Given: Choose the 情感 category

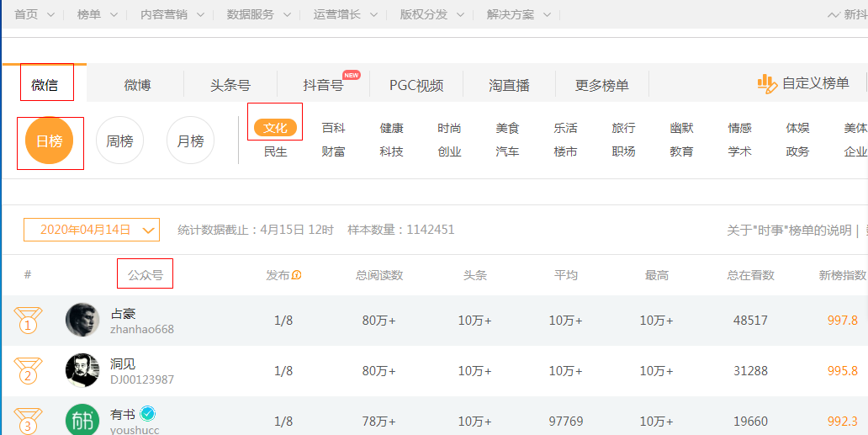Looking at the screenshot, I should 739,128.
